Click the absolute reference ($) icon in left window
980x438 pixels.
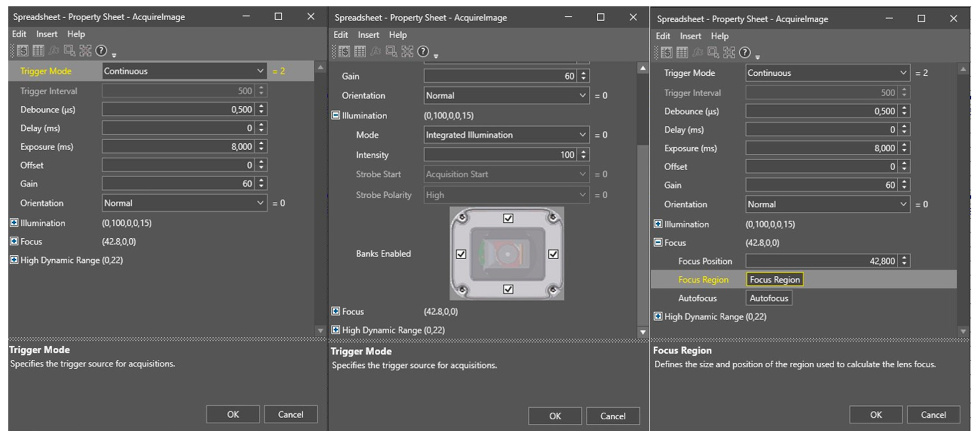(22, 51)
